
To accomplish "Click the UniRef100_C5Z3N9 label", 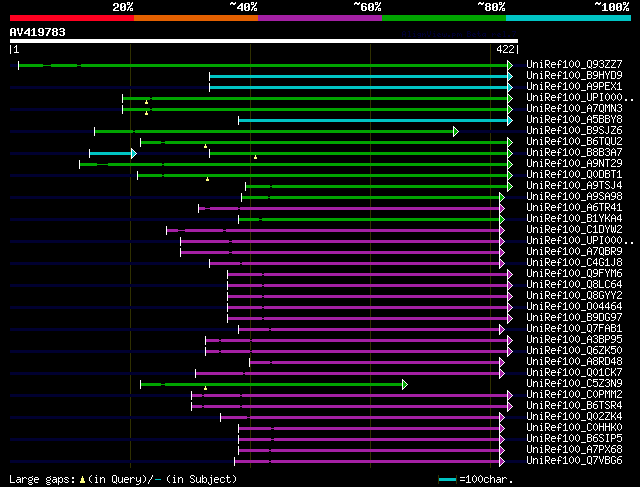I will 574,384.
